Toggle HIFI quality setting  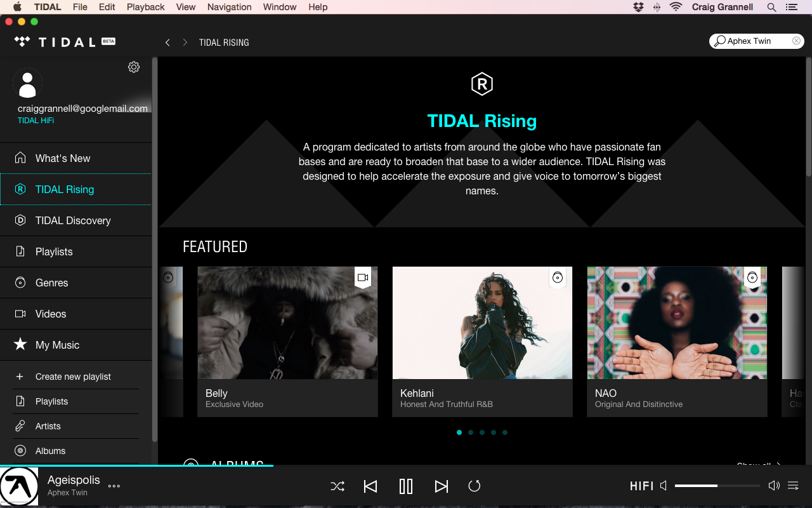point(641,486)
